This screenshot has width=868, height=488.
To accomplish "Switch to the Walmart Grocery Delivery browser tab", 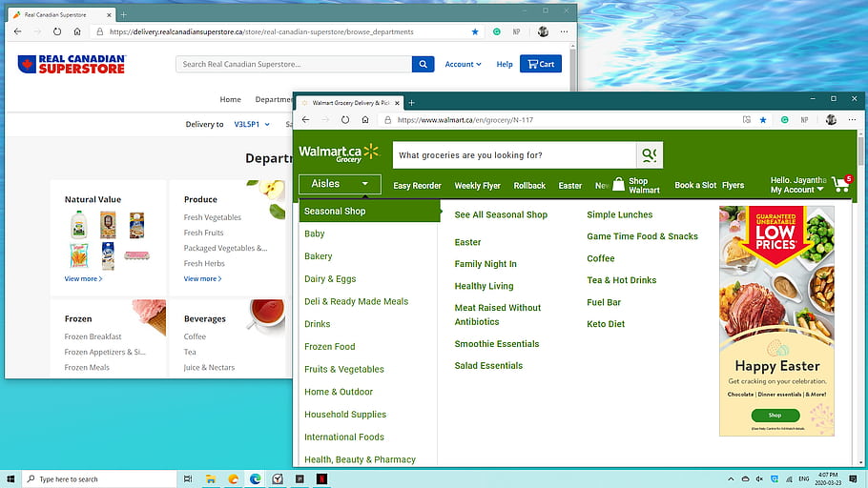I will 349,103.
